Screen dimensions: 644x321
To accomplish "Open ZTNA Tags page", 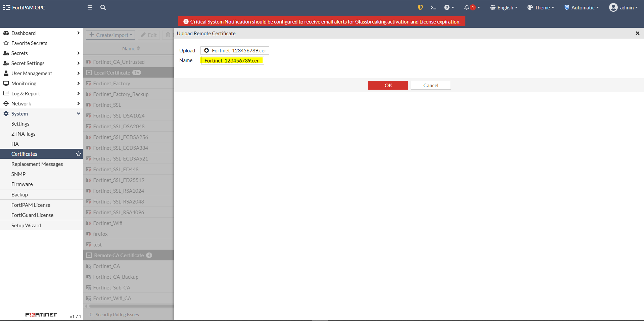I will tap(41, 134).
